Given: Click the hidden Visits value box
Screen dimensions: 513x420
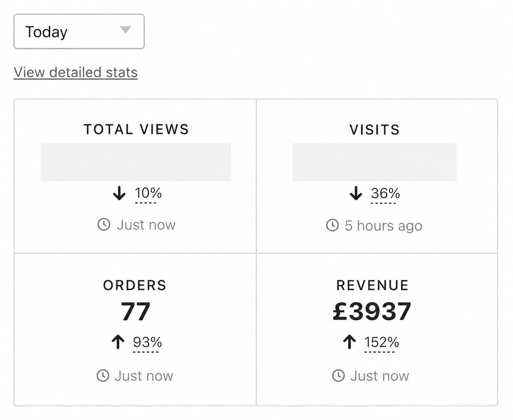Looking at the screenshot, I should pyautogui.click(x=374, y=162).
